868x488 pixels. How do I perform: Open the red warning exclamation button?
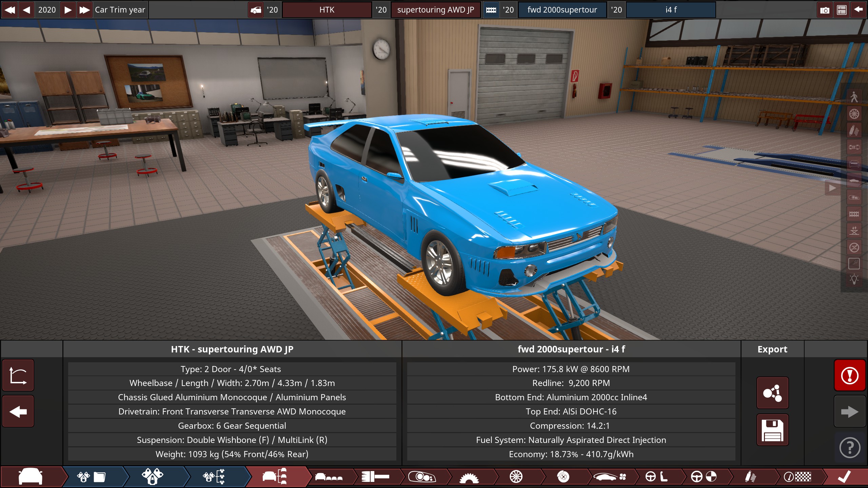(850, 375)
